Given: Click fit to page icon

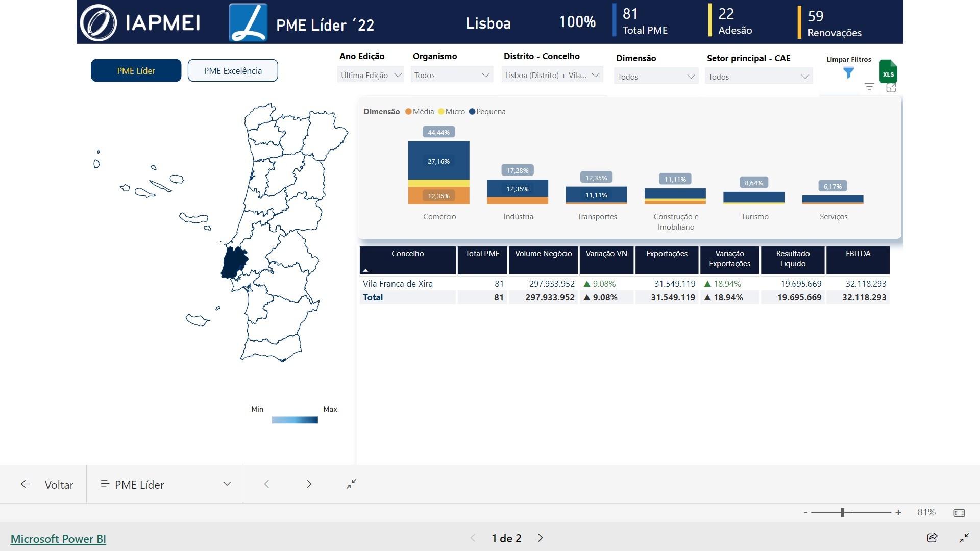Looking at the screenshot, I should coord(959,513).
